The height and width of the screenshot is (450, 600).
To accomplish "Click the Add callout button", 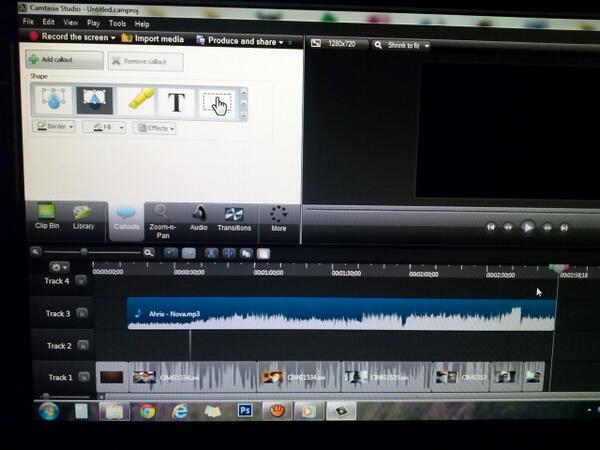I will (65, 60).
